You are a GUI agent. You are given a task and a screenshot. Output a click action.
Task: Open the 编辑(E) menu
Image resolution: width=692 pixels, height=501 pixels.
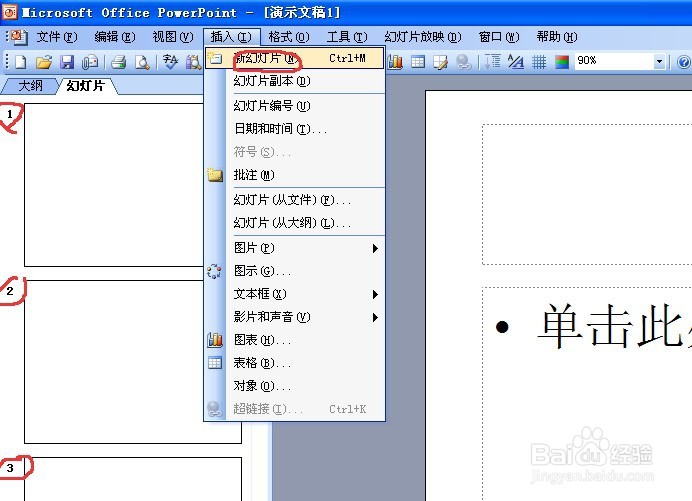[115, 37]
